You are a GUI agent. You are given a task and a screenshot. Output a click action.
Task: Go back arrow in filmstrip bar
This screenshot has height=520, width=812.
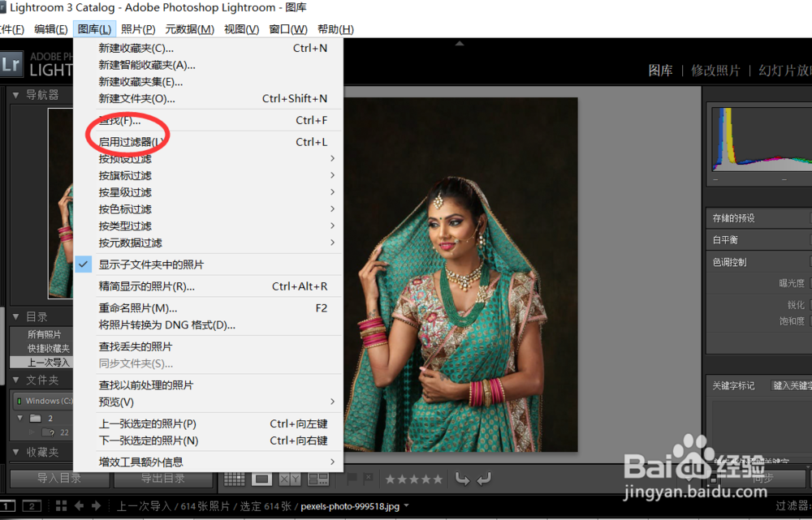pos(80,505)
